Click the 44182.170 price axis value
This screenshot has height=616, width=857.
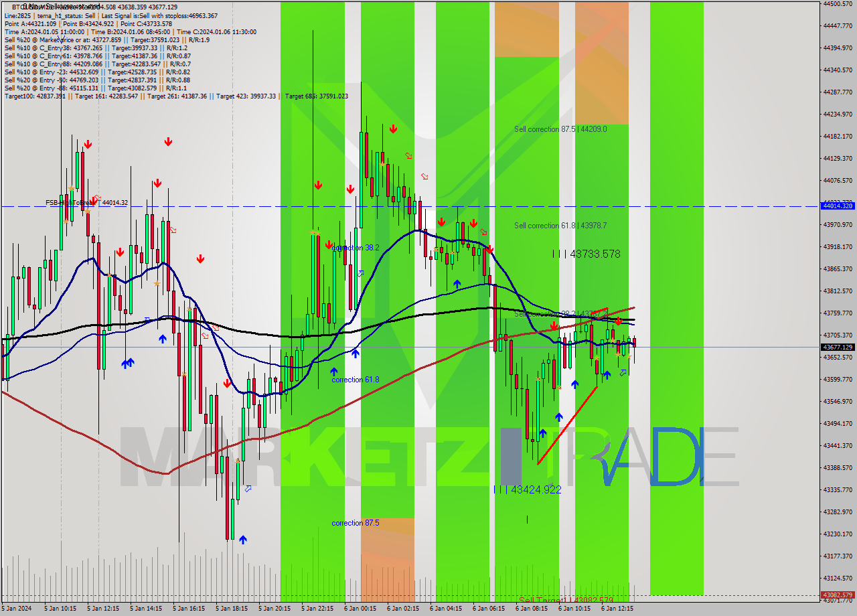[x=838, y=136]
